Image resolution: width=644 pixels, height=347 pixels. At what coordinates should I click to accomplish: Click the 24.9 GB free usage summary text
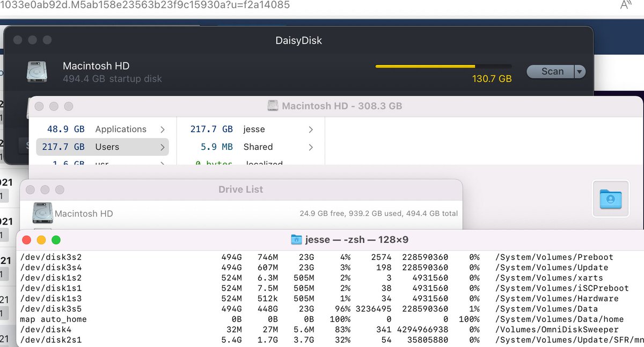pos(378,213)
